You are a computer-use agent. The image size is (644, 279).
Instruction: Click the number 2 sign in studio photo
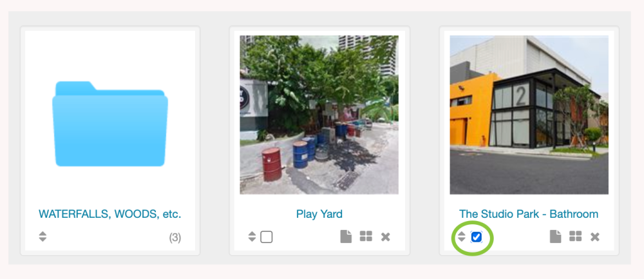(x=521, y=95)
